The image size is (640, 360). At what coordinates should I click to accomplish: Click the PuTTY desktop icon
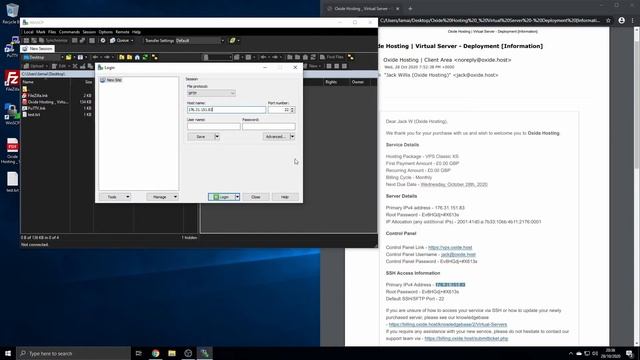click(x=11, y=47)
